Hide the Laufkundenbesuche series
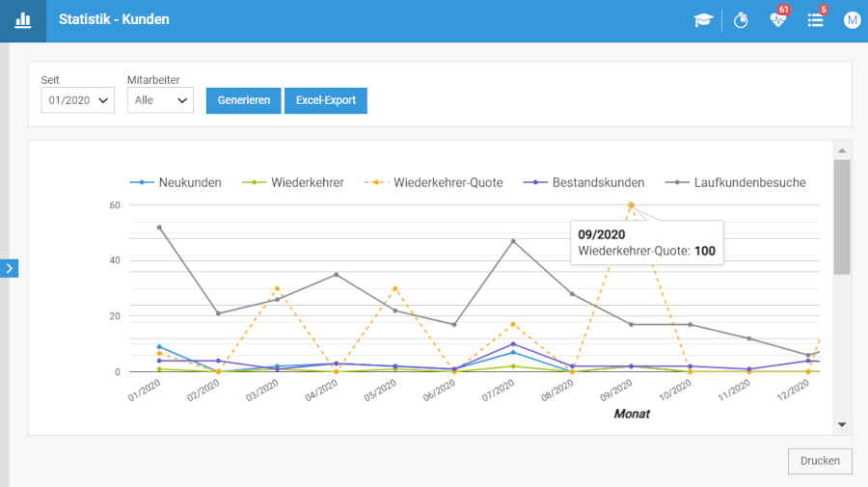This screenshot has width=868, height=487. (738, 182)
